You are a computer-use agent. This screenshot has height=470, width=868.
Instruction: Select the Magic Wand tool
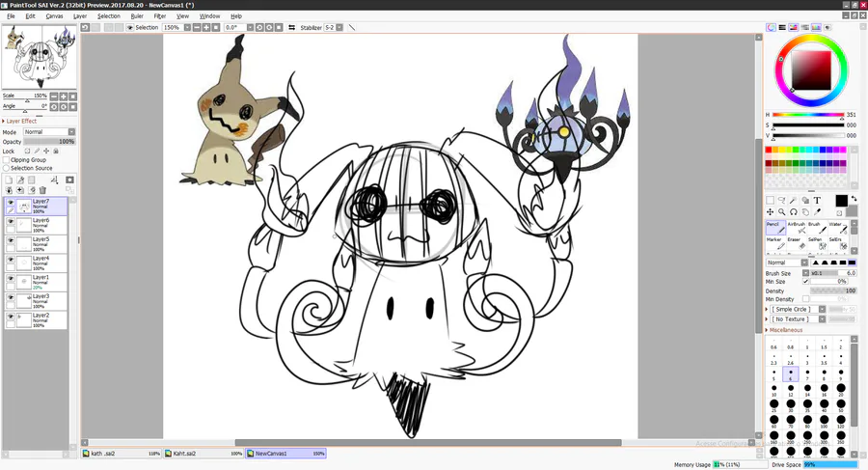794,200
